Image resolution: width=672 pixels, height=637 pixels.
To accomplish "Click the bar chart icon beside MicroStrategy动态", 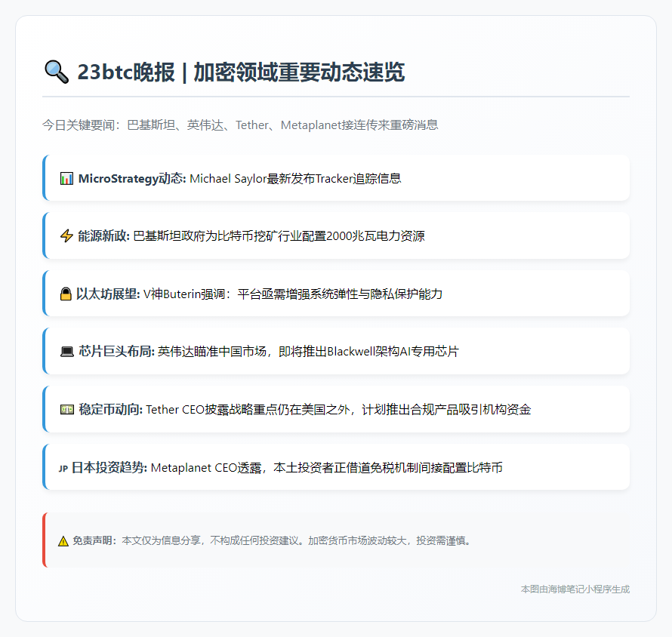I will (66, 179).
